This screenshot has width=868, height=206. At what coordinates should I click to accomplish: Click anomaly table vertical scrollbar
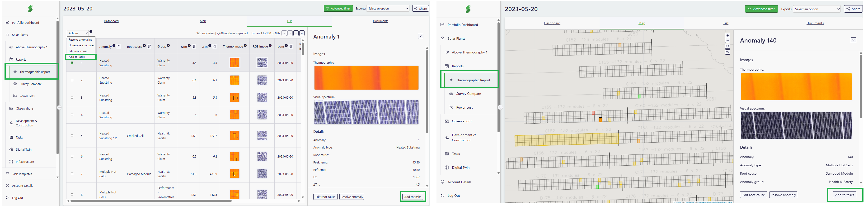tap(303, 49)
